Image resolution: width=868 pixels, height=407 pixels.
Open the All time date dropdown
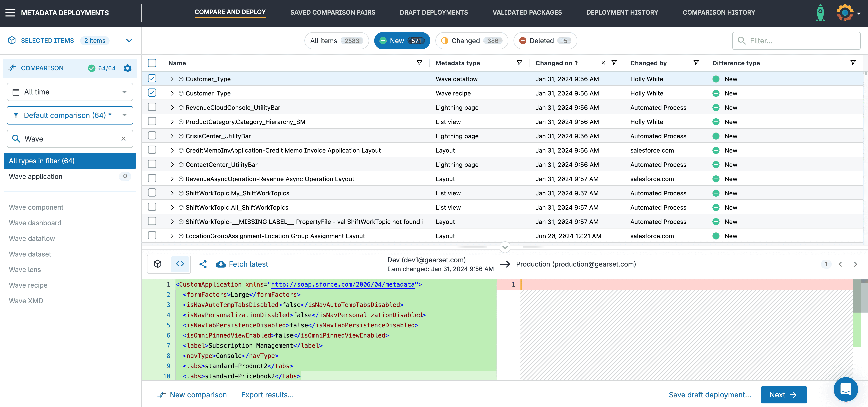click(70, 92)
